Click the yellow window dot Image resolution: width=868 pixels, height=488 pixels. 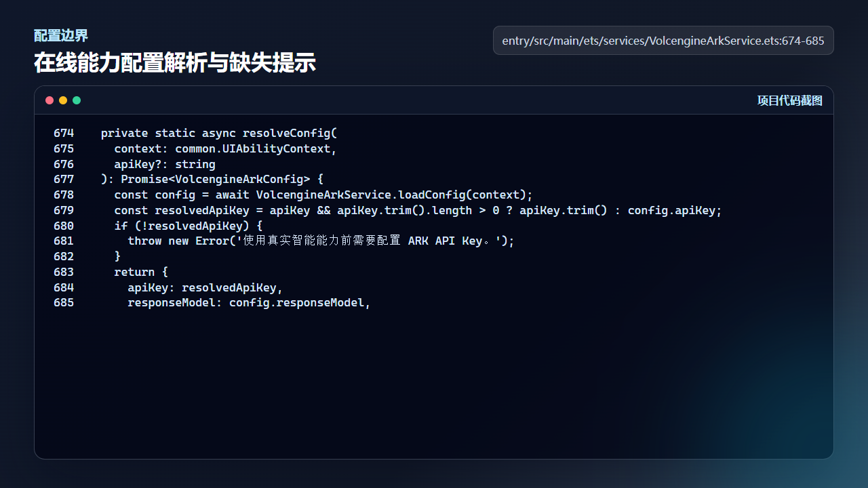point(63,100)
